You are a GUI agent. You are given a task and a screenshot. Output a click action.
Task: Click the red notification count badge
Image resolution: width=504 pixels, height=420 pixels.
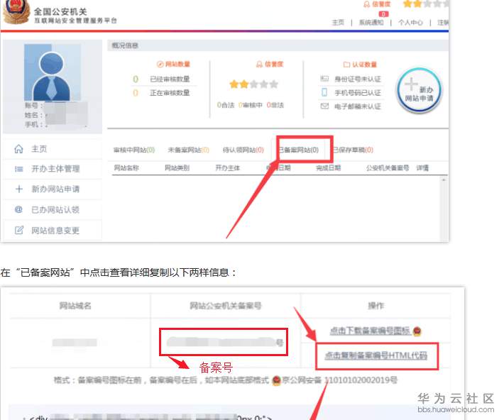pos(383,14)
